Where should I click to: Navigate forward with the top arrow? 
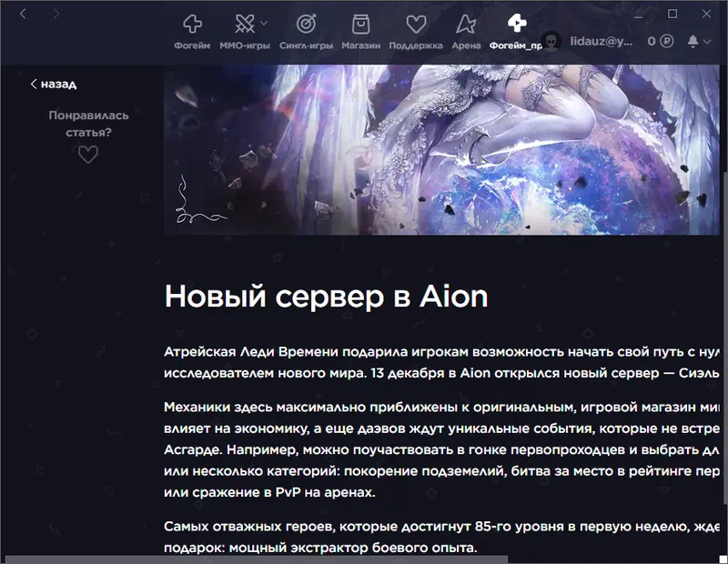tap(56, 14)
